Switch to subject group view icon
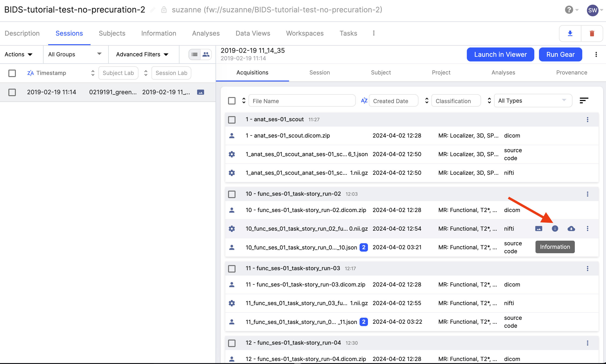606x364 pixels. pyautogui.click(x=206, y=54)
